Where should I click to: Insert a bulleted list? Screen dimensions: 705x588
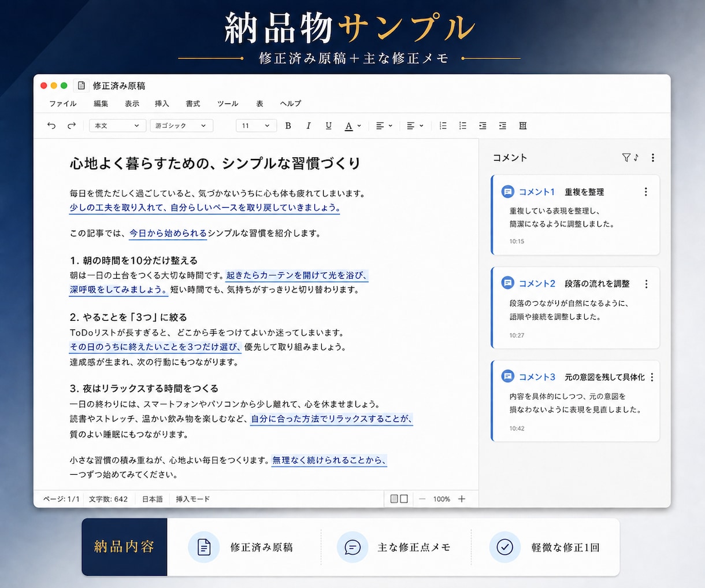pyautogui.click(x=463, y=125)
